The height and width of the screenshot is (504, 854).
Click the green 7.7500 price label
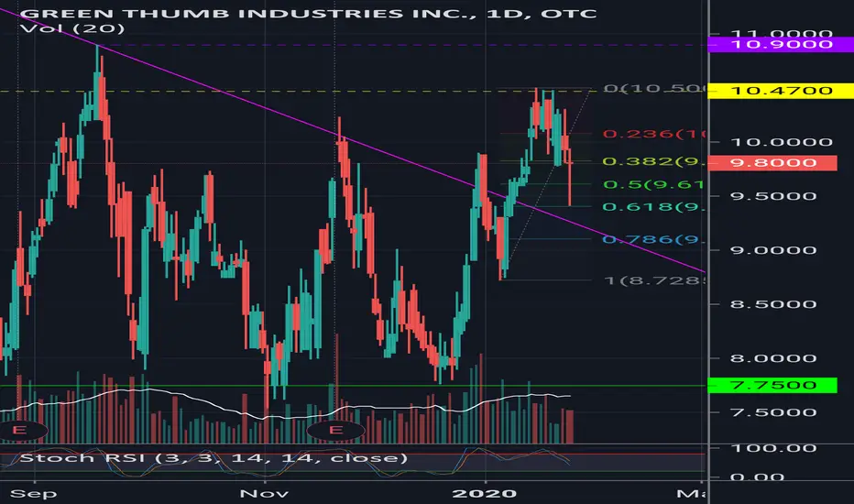click(772, 385)
